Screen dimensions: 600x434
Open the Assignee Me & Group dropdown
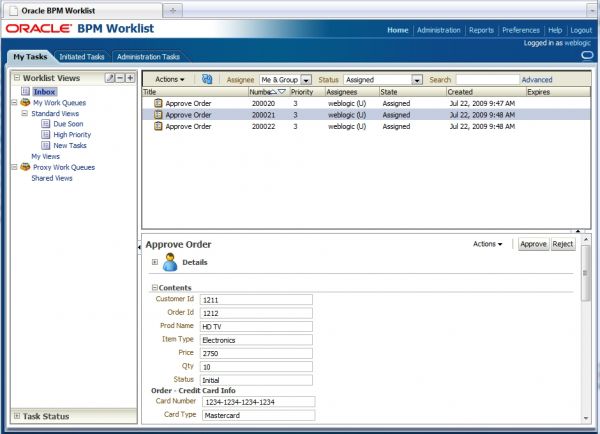tap(306, 80)
